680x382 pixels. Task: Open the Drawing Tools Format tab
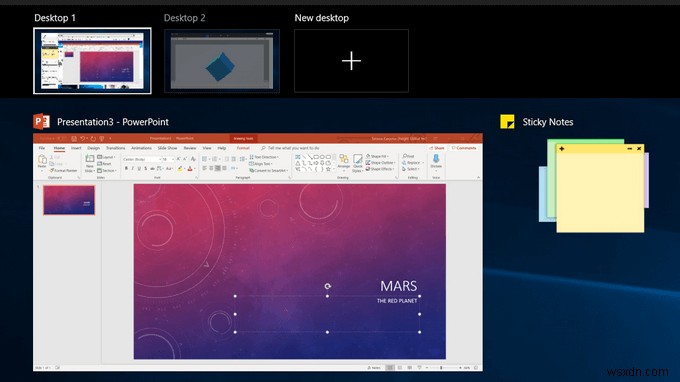243,148
